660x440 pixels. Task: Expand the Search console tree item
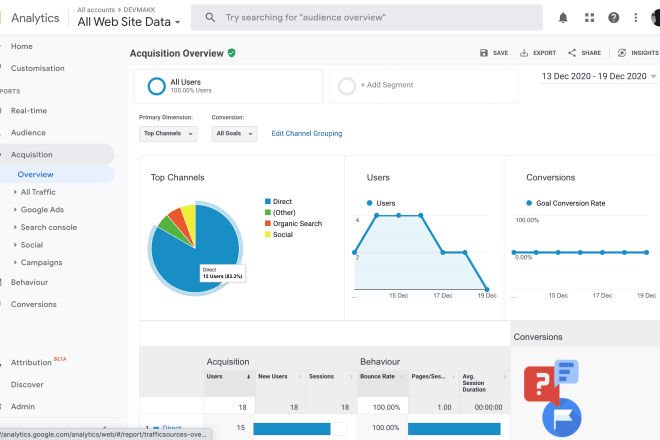(x=15, y=227)
